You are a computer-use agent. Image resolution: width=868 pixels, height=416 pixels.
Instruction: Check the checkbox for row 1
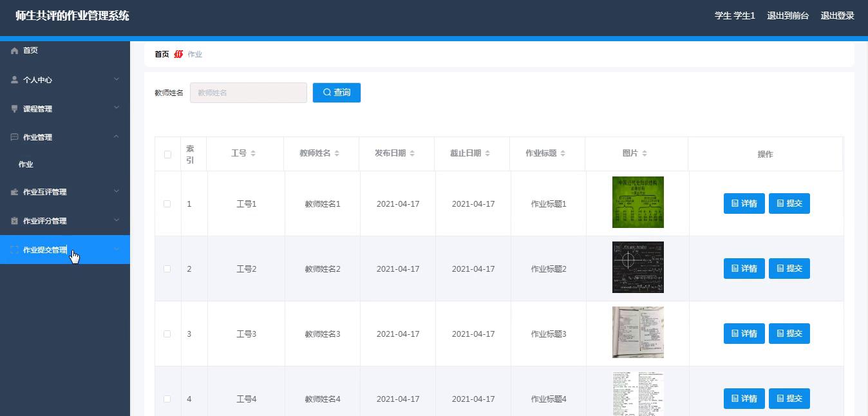coord(167,203)
